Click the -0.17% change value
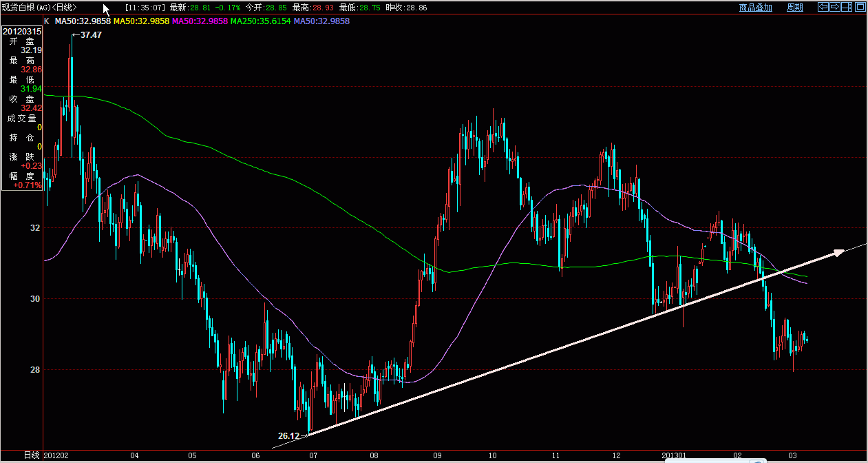868x463 pixels. 227,8
